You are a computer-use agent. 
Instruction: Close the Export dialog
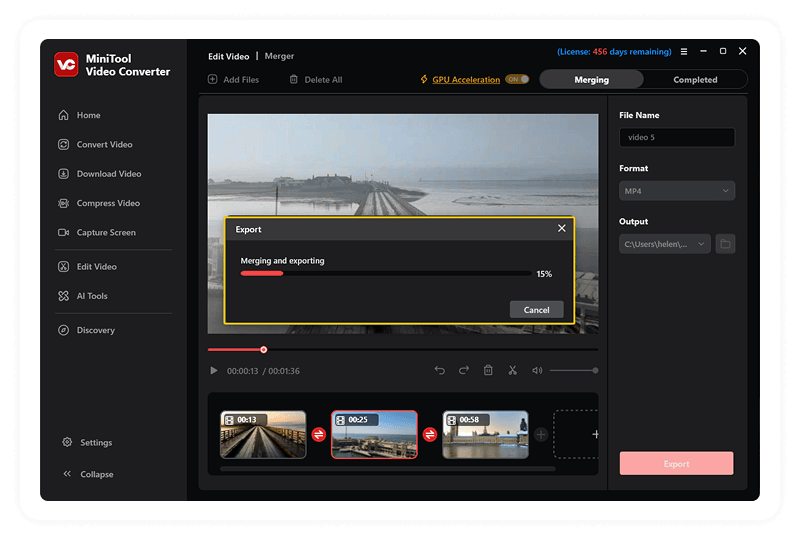561,228
